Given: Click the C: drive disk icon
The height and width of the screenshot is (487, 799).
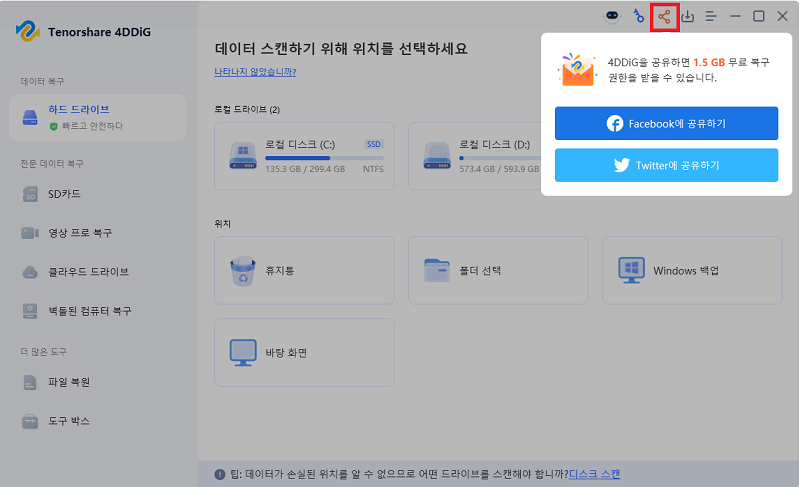Looking at the screenshot, I should [x=243, y=156].
